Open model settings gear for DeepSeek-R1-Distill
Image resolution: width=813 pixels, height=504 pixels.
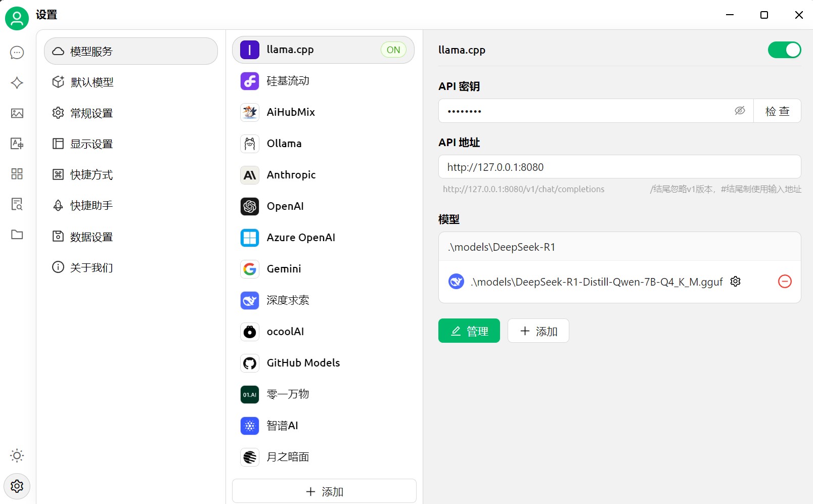(x=736, y=282)
